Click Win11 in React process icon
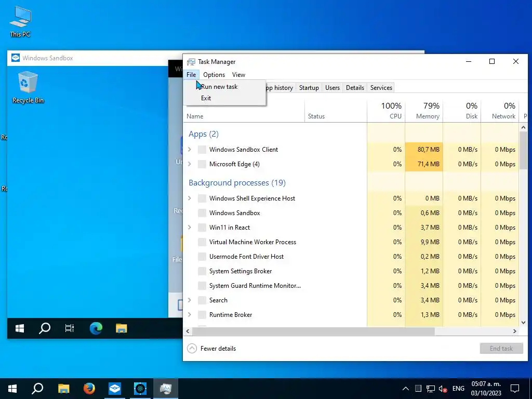 [202, 228]
